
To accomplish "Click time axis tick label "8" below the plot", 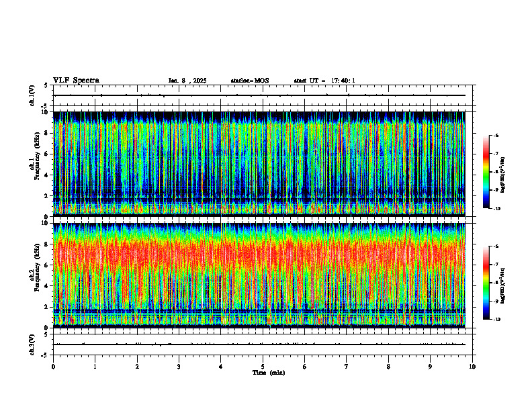I will click(388, 367).
